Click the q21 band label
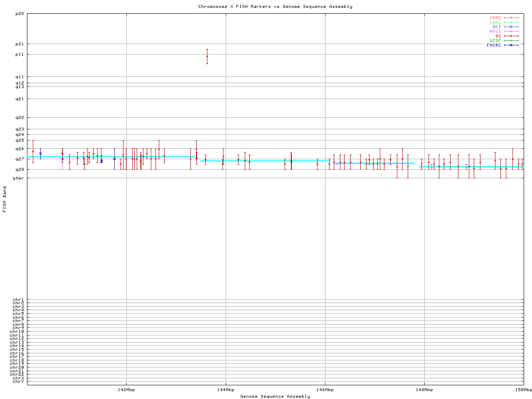Viewport: 532px width, 399px height. [19, 99]
